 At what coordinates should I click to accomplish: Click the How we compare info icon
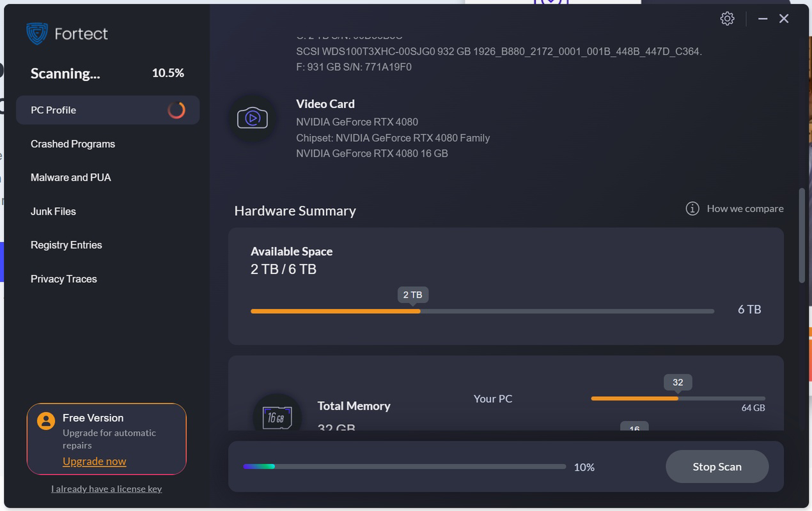pos(692,209)
